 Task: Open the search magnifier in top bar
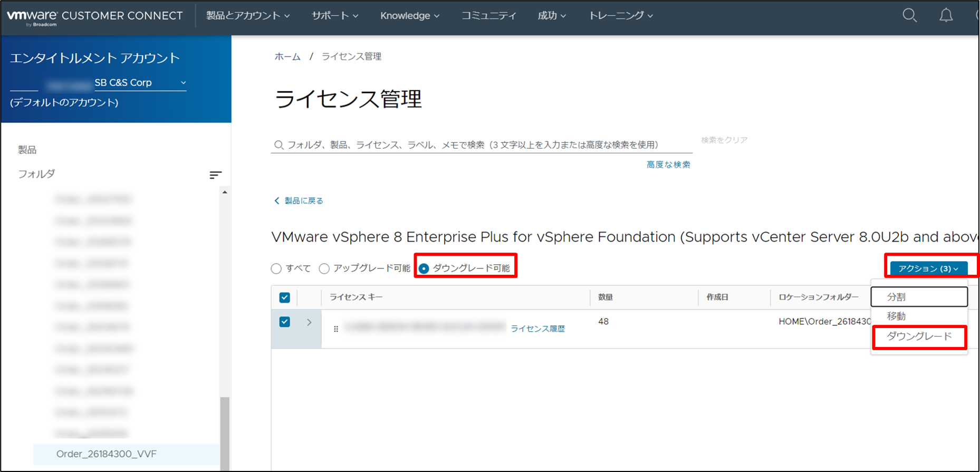(910, 15)
